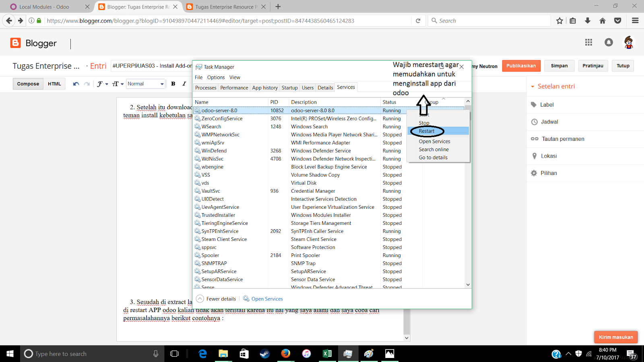Choose Go to details in context menu
Viewport: 644px width, 362px height.
(x=438, y=158)
